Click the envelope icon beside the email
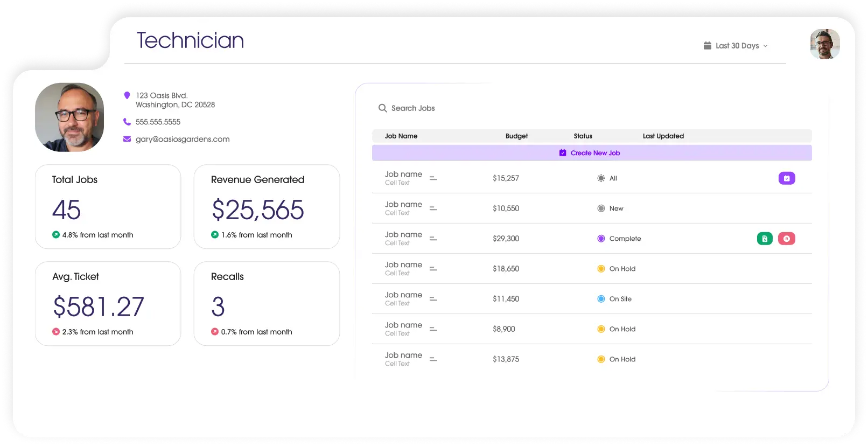 (127, 139)
